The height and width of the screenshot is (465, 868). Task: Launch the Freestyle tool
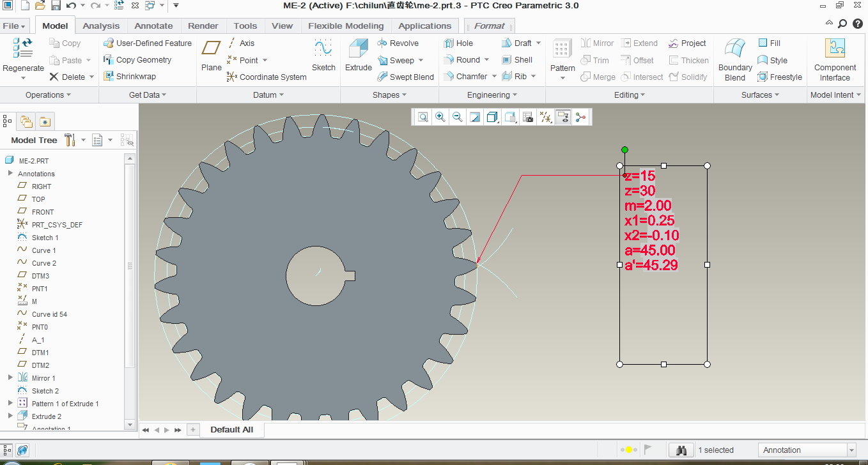click(780, 77)
